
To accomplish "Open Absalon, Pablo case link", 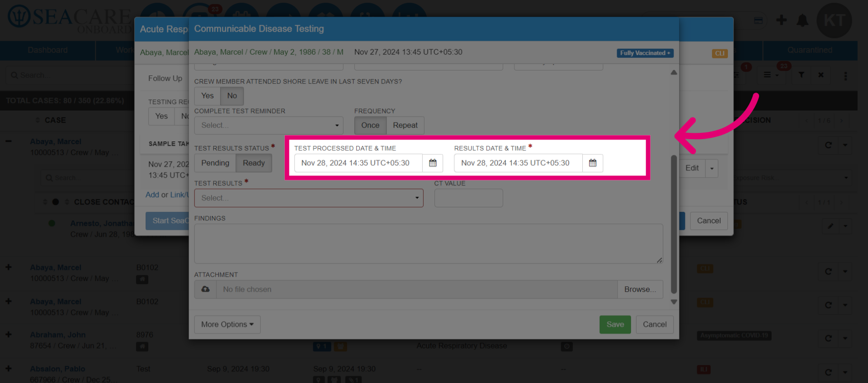I will [57, 369].
